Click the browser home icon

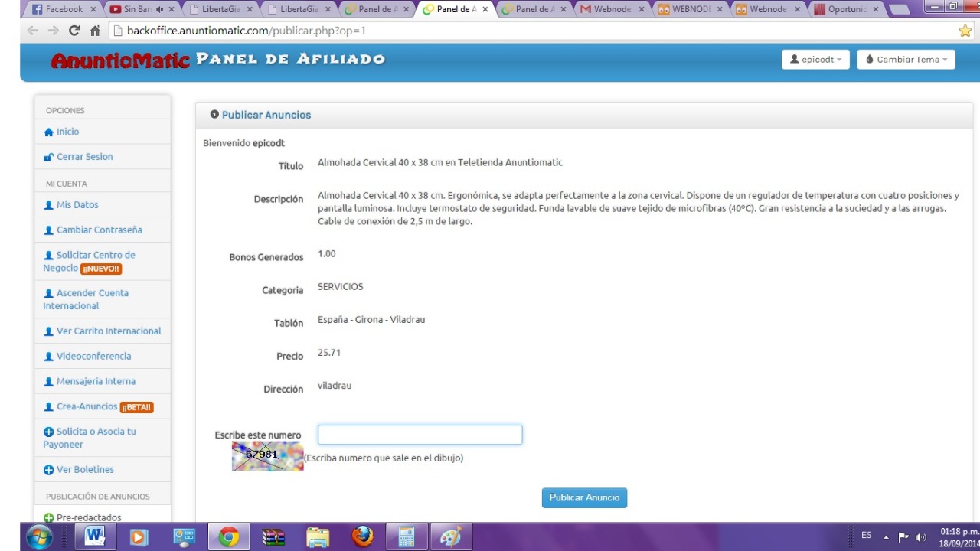(95, 31)
